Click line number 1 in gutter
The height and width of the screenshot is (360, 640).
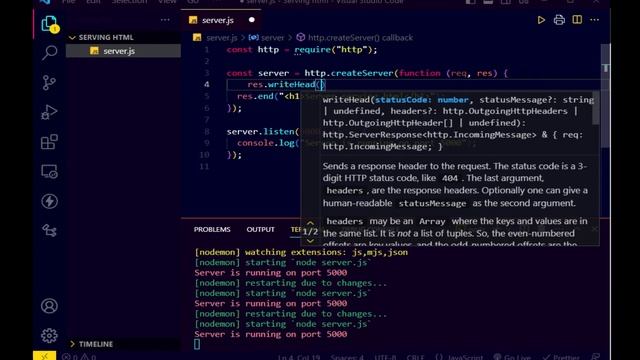[207, 50]
